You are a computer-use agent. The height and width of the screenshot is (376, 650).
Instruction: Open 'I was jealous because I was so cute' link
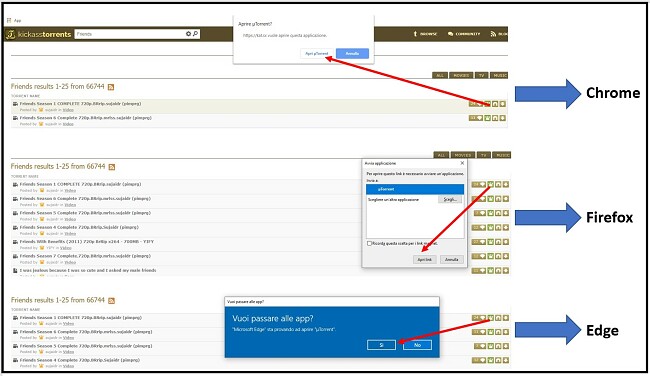click(88, 270)
